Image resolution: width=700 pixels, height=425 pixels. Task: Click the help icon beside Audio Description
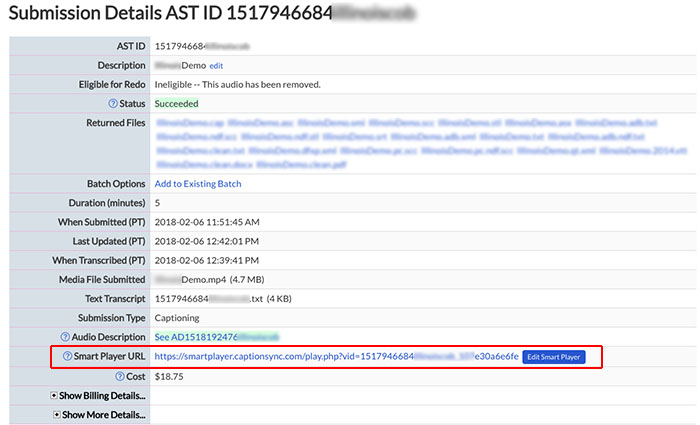[65, 337]
